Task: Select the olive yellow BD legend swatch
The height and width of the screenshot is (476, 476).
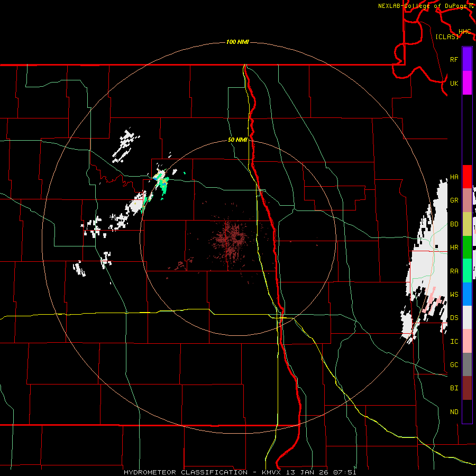Action: coord(467,224)
